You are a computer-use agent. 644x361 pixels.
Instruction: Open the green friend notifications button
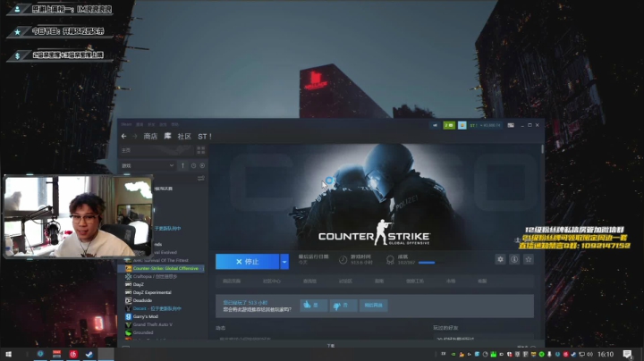[x=449, y=125]
